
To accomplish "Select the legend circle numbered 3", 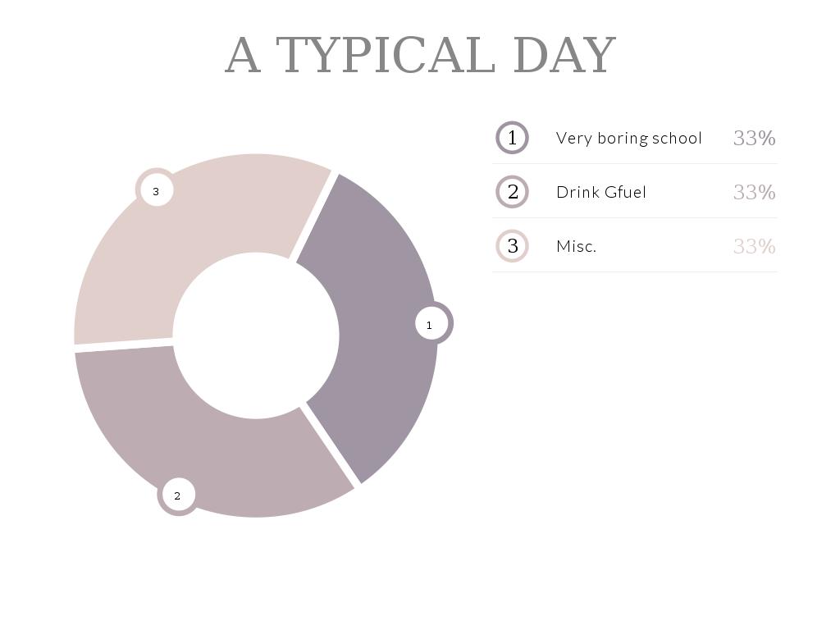I will pos(513,246).
